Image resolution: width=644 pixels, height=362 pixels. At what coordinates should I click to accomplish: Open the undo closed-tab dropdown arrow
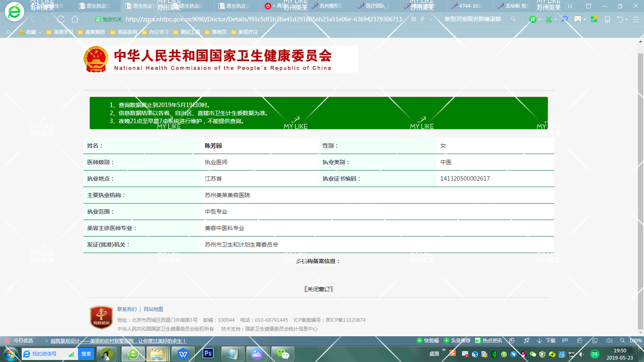(x=626, y=20)
